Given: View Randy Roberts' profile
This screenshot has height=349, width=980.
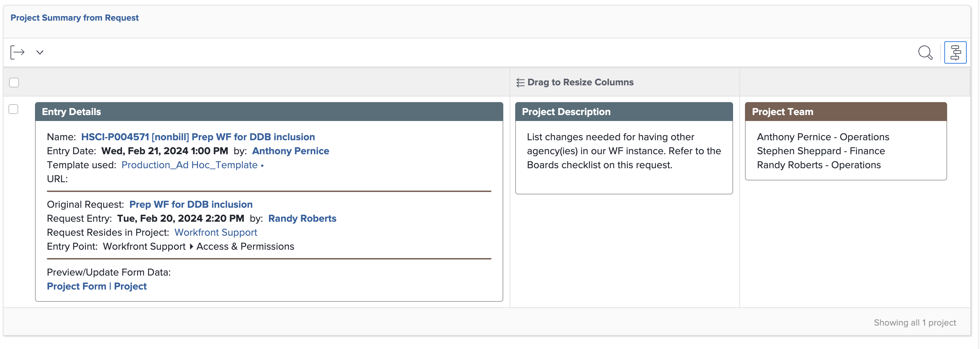Looking at the screenshot, I should [x=302, y=218].
